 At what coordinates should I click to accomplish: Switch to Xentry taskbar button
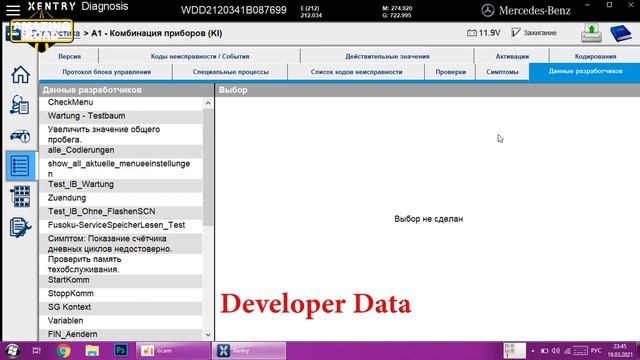249,351
